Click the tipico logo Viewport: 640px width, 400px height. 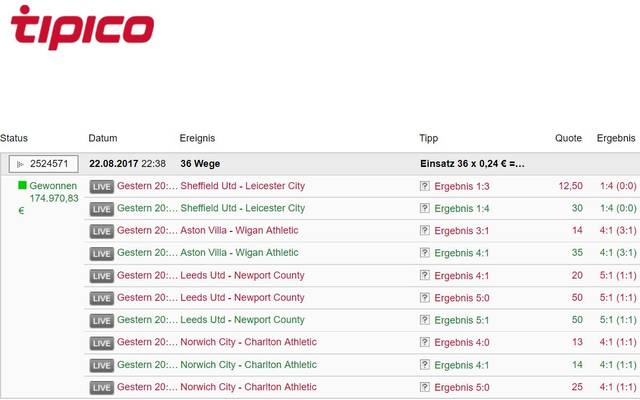(x=82, y=28)
